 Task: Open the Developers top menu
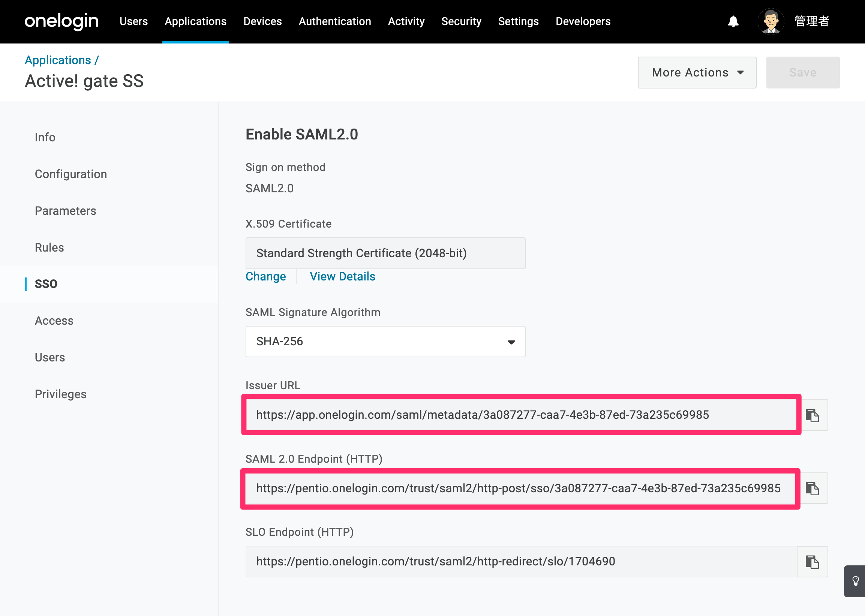(583, 21)
